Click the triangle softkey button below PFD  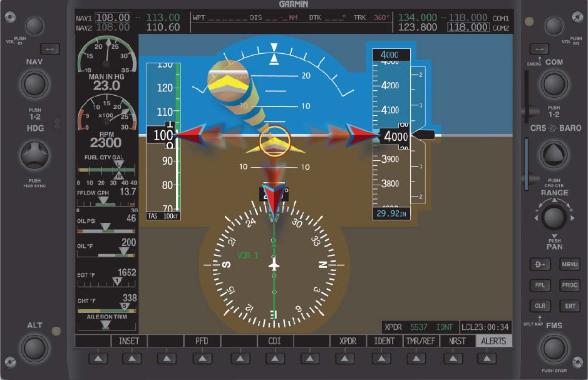click(202, 359)
